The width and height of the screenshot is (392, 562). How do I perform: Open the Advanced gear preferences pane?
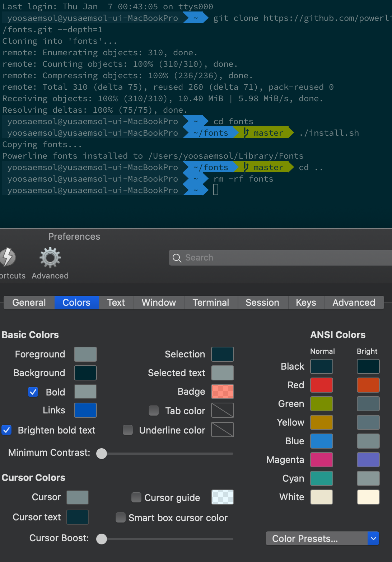[x=50, y=263]
